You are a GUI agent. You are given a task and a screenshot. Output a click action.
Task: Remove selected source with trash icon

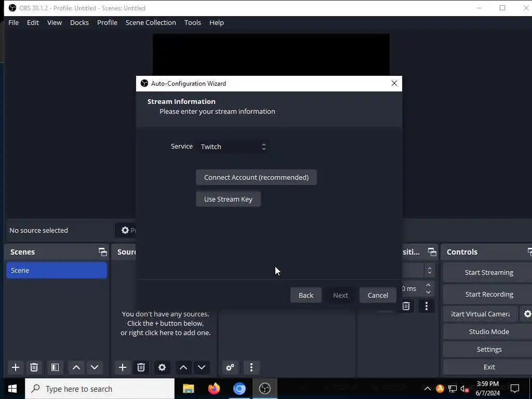[x=141, y=367]
